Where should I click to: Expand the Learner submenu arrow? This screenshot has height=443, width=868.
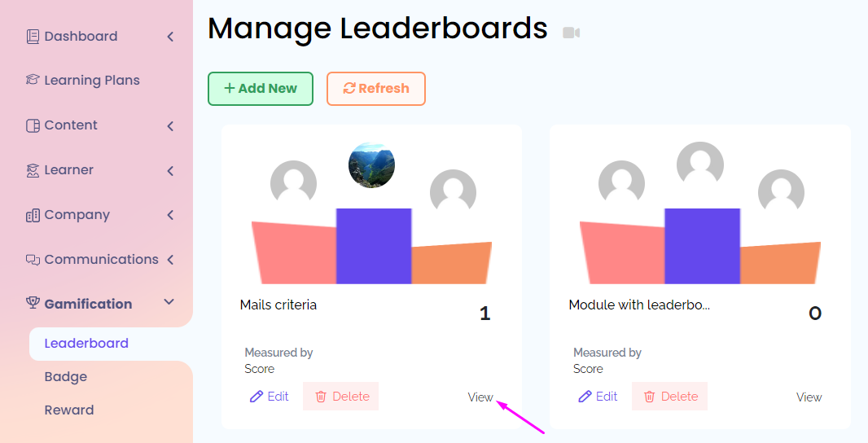pos(170,170)
